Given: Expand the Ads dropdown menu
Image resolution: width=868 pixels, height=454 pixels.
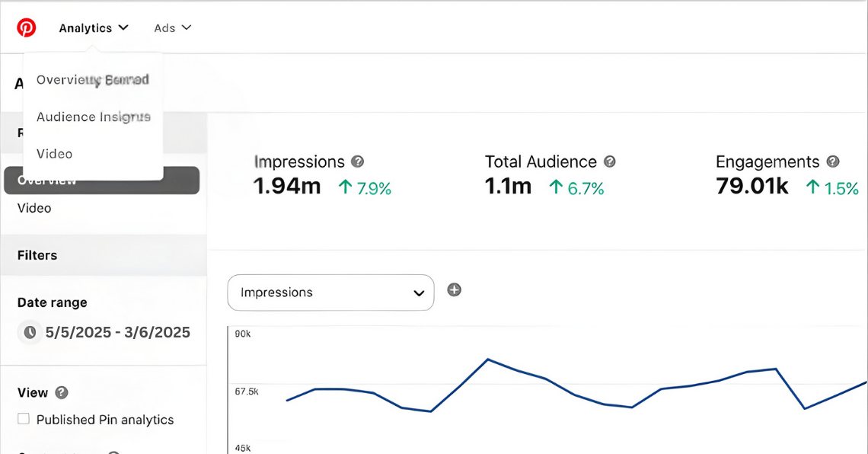Looking at the screenshot, I should pos(172,28).
